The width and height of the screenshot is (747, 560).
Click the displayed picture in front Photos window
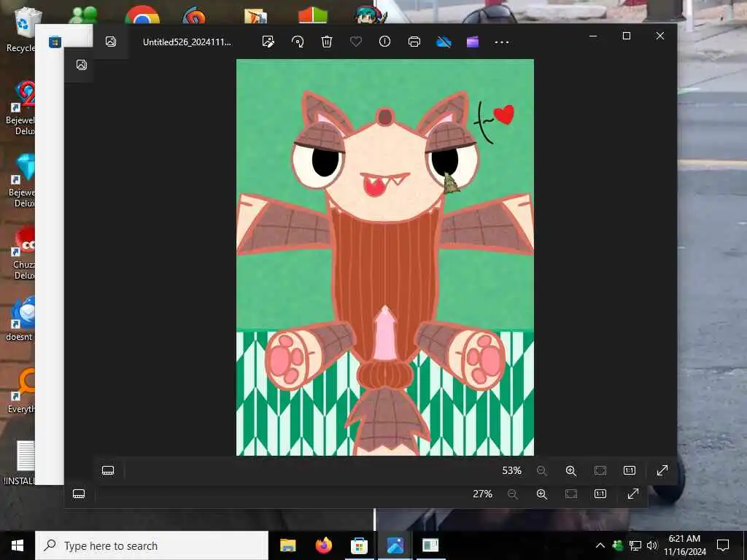coord(385,257)
